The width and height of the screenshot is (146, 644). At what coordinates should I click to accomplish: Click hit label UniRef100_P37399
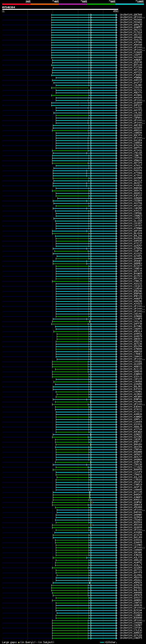(x=131, y=67)
